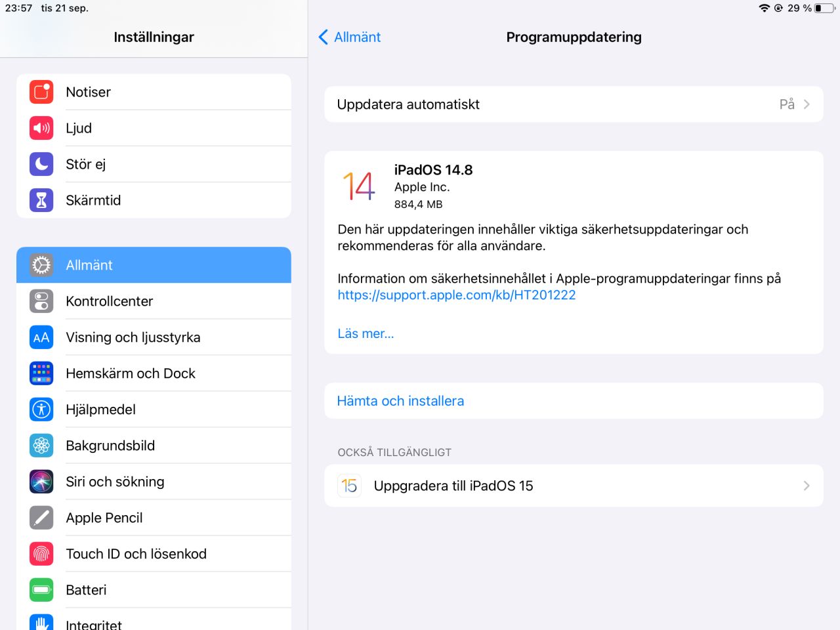This screenshot has width=840, height=630.
Task: Select Visning och ljusstyrka
Action: pos(154,337)
